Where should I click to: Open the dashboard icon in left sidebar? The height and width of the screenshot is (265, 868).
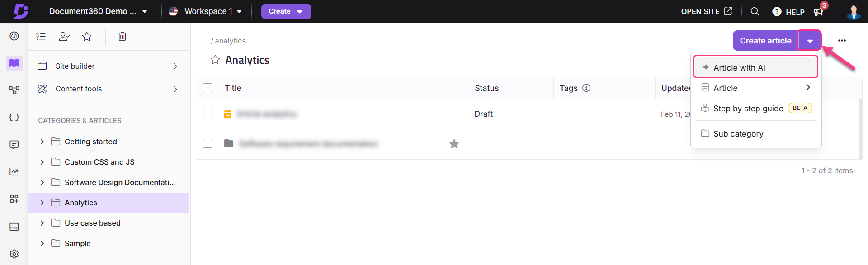point(14,36)
